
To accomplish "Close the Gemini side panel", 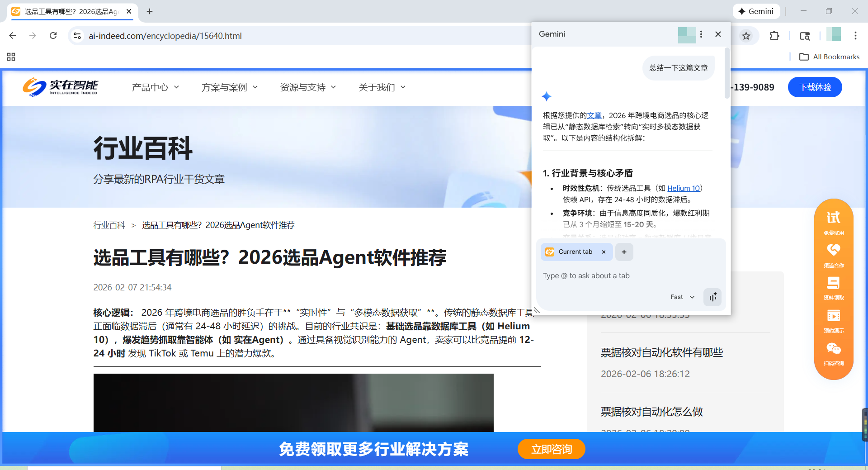I will pyautogui.click(x=718, y=34).
